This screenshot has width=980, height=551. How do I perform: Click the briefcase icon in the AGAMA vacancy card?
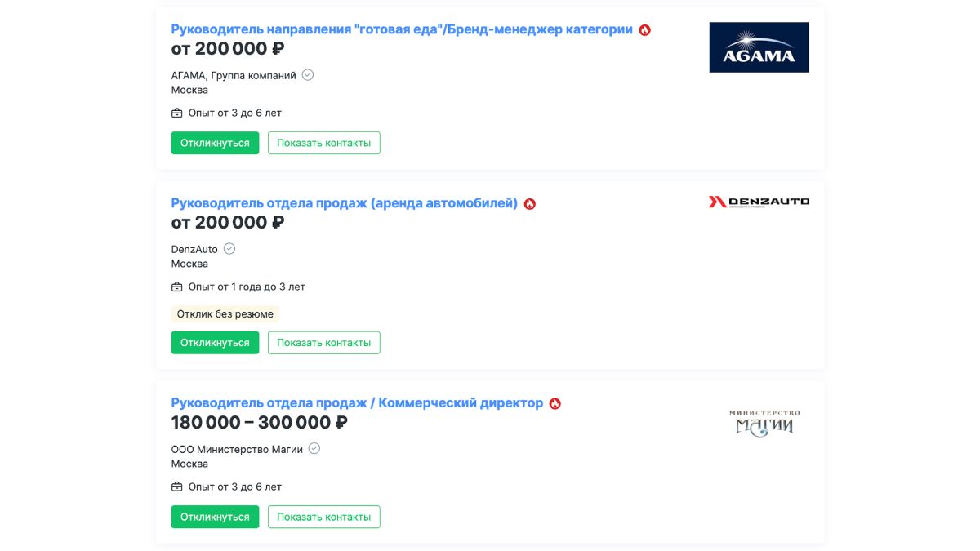coord(177,113)
